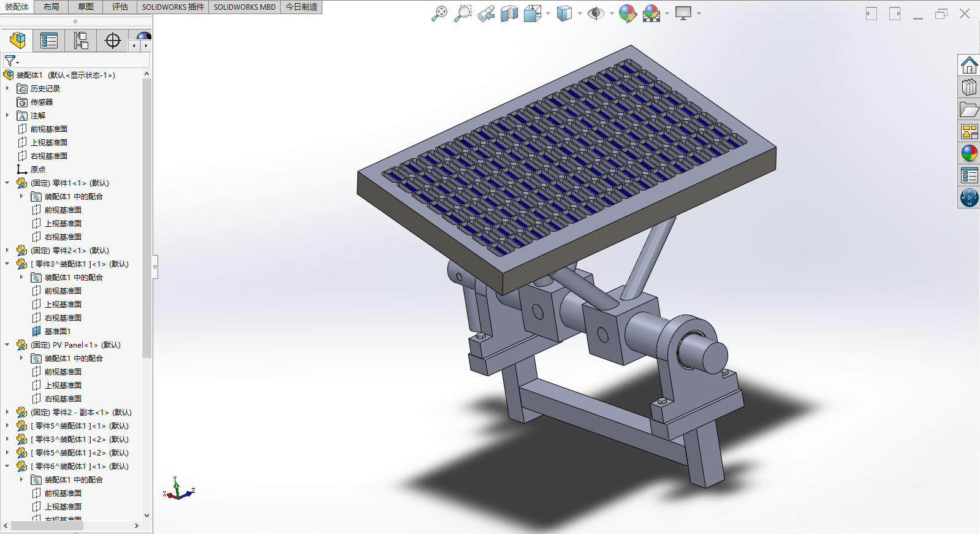Open the View Orientation cube icon

click(532, 13)
